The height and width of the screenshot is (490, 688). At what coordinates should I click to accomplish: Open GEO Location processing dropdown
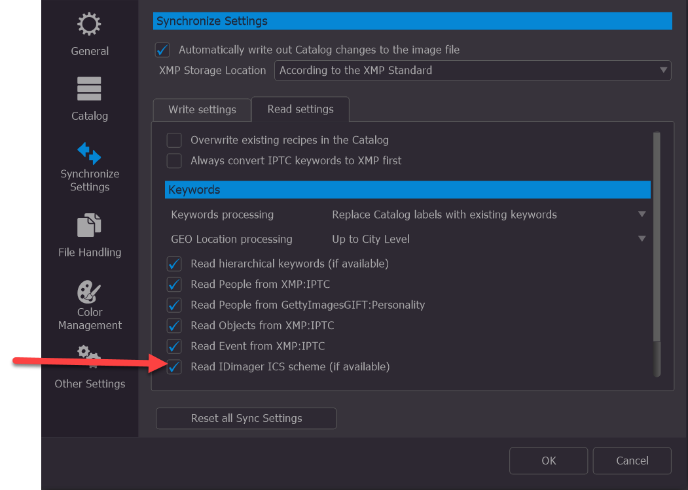489,239
